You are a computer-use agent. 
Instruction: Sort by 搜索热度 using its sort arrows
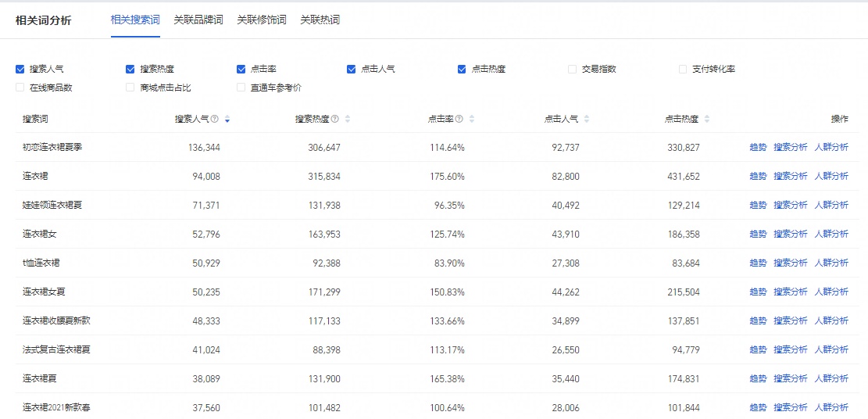coord(348,120)
